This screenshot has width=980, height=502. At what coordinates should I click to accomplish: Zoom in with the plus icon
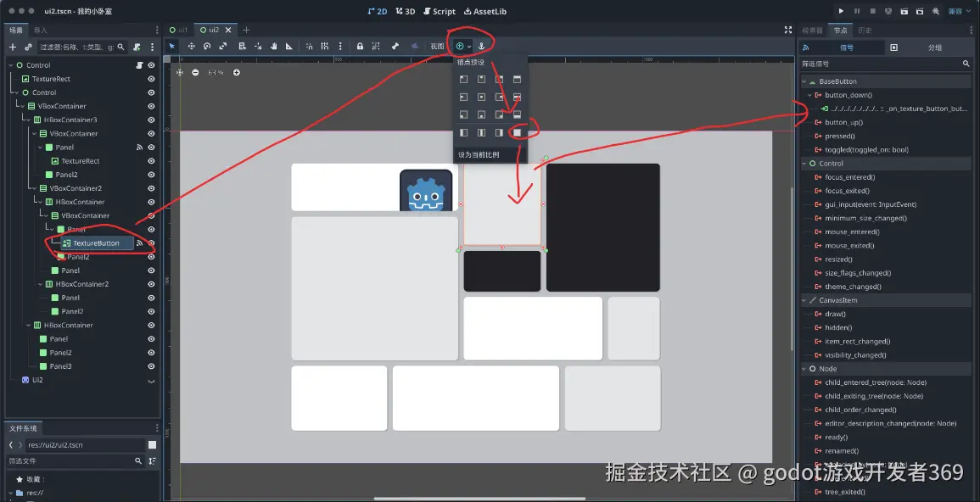pyautogui.click(x=236, y=72)
